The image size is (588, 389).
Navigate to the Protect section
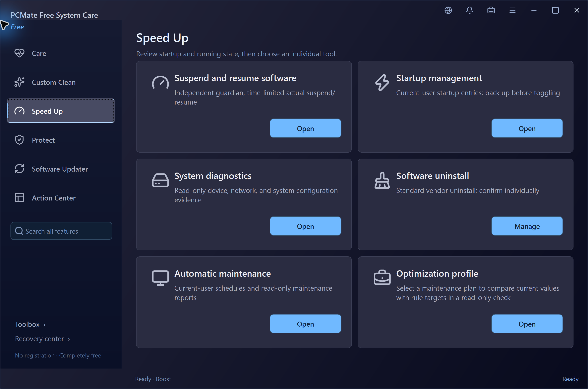(61, 140)
